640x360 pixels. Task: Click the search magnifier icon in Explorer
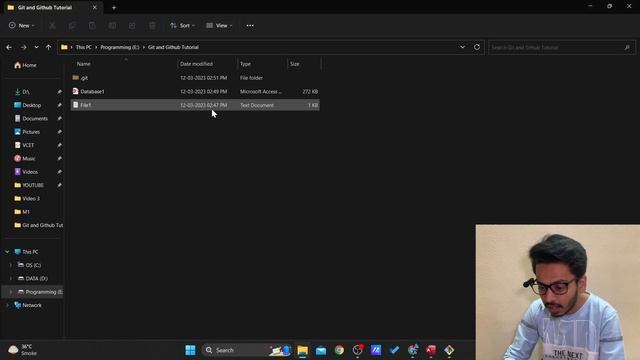click(627, 47)
